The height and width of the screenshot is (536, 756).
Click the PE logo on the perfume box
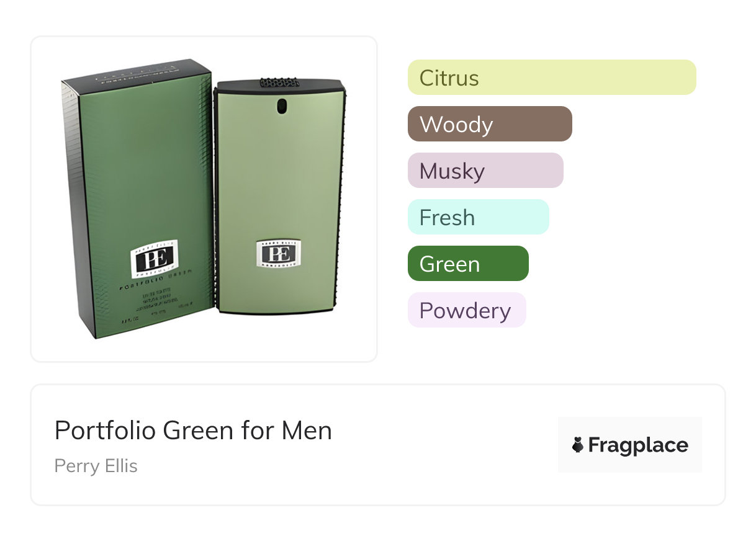[154, 258]
